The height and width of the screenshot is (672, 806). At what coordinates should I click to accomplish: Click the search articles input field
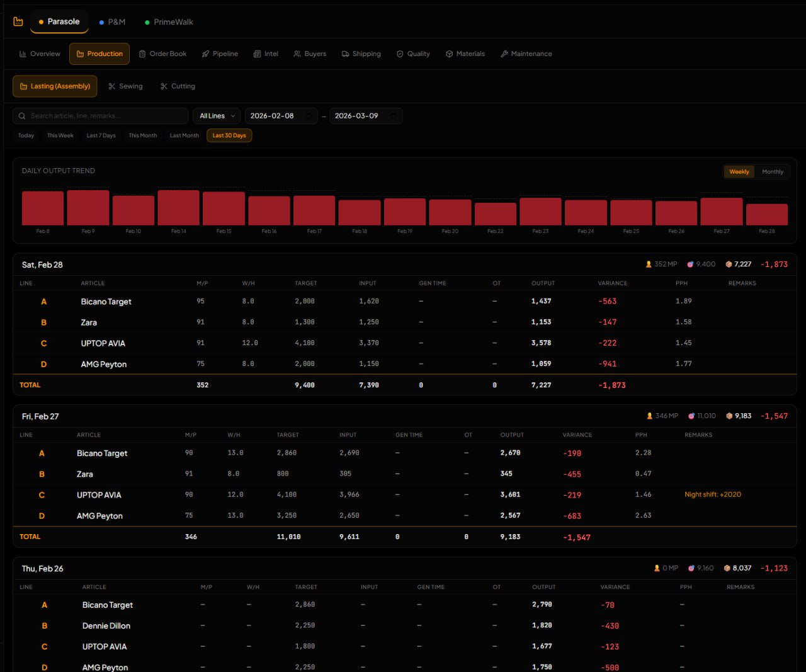click(99, 115)
